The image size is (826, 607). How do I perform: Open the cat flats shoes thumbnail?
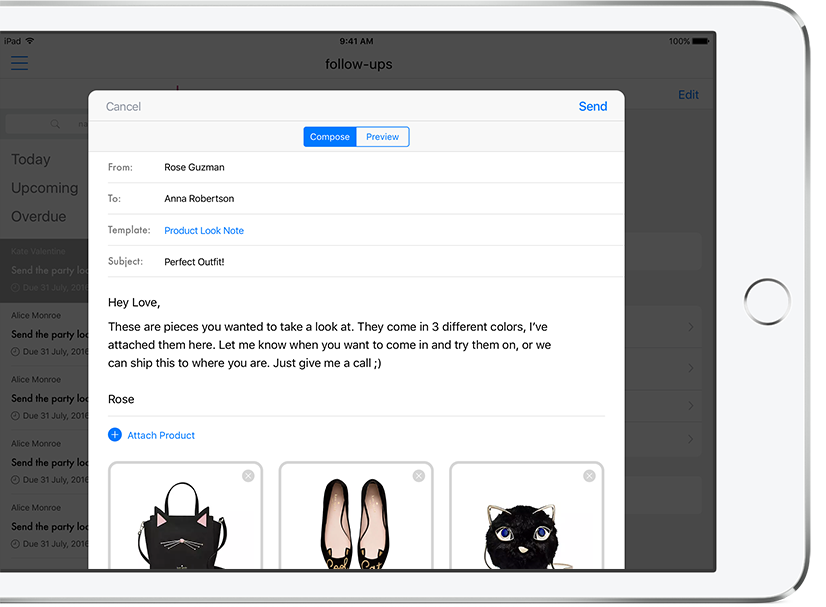click(x=356, y=516)
